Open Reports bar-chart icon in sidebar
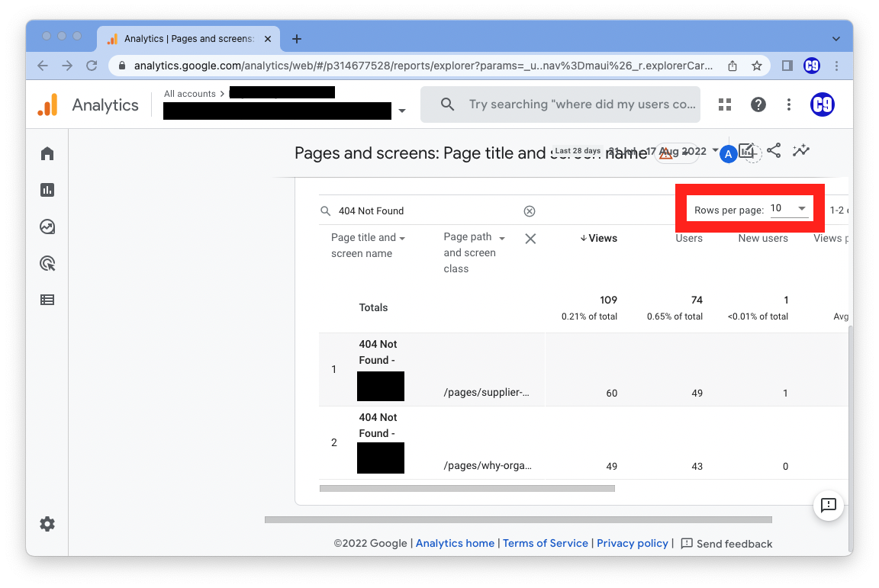Image resolution: width=879 pixels, height=588 pixels. click(47, 190)
